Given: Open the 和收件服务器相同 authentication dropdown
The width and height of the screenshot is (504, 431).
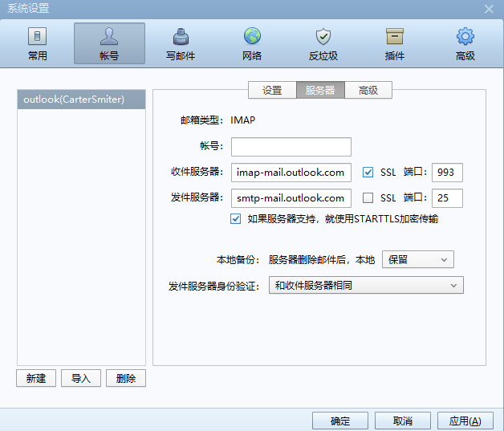Looking at the screenshot, I should pos(366,285).
